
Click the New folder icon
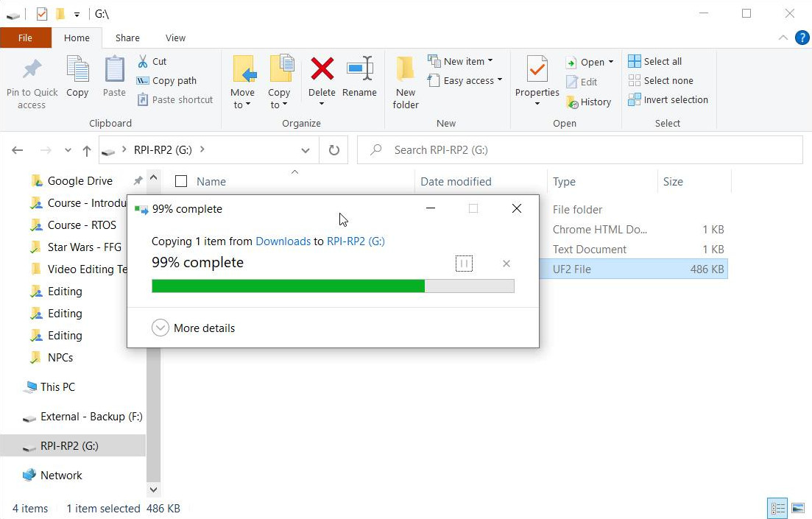point(406,70)
